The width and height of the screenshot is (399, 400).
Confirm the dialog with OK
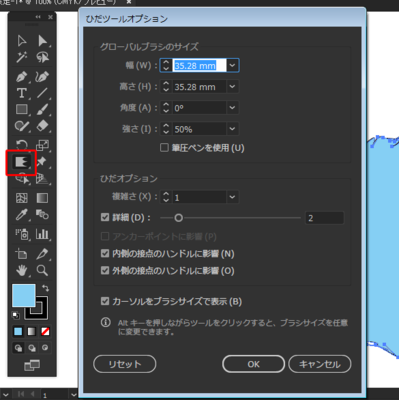tap(253, 364)
